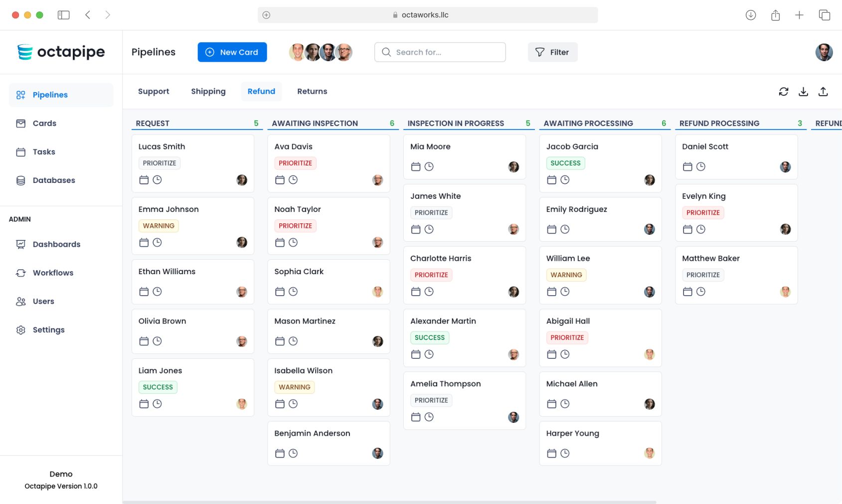Image resolution: width=842 pixels, height=504 pixels.
Task: Click the upload icon in the pipeline toolbar
Action: pyautogui.click(x=824, y=91)
